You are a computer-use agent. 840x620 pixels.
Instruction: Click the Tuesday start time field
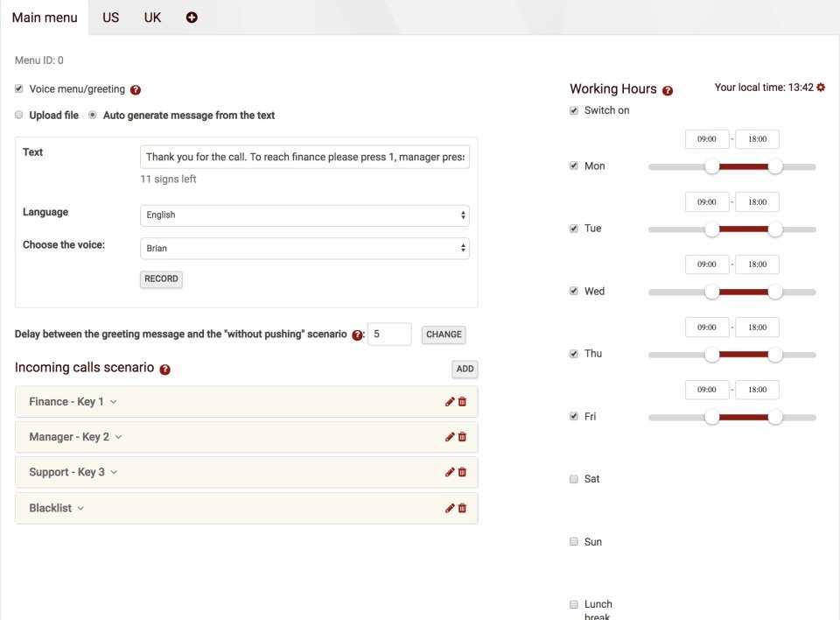pyautogui.click(x=706, y=201)
